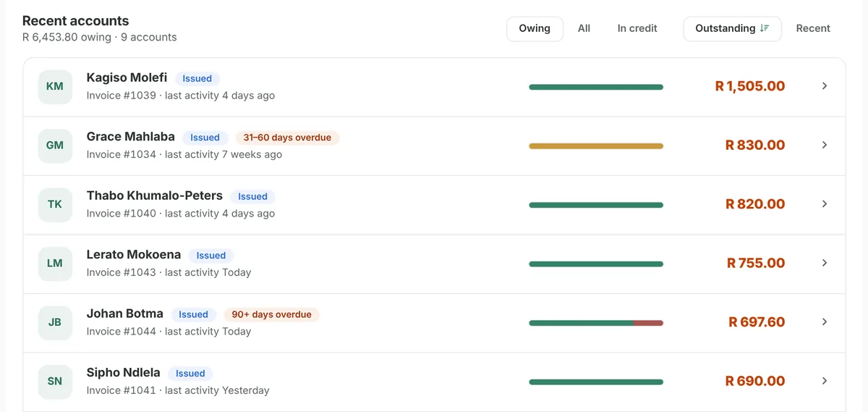Click Issued badge next to Sipho Ndlela
Screen dimensions: 868x412
pos(190,374)
